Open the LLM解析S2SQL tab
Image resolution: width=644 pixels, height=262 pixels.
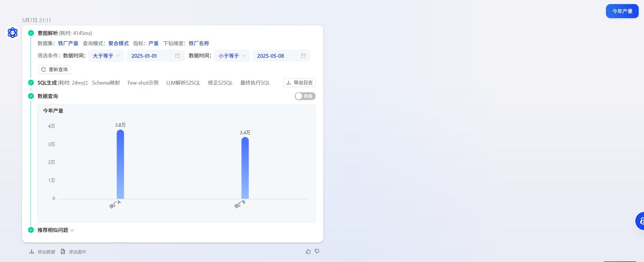pyautogui.click(x=183, y=83)
